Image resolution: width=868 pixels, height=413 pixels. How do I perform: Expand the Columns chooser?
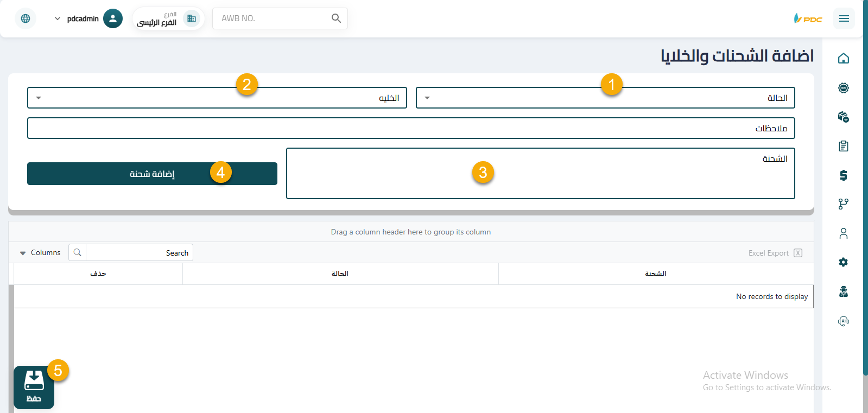click(40, 253)
